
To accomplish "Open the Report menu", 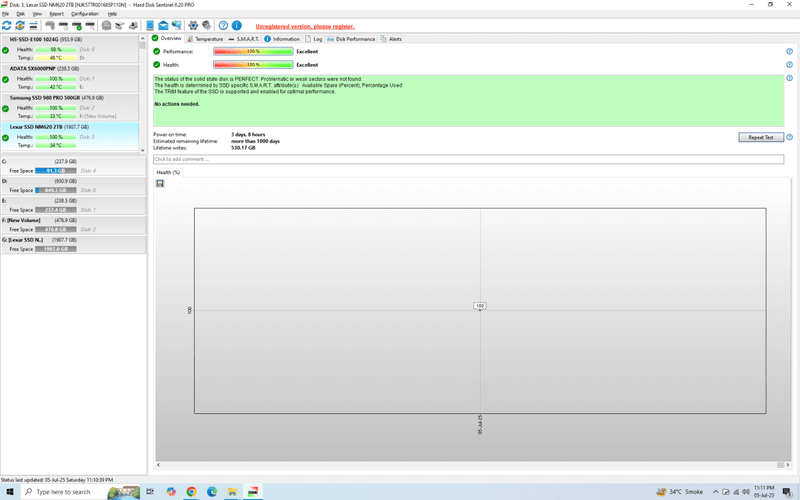I will 57,14.
